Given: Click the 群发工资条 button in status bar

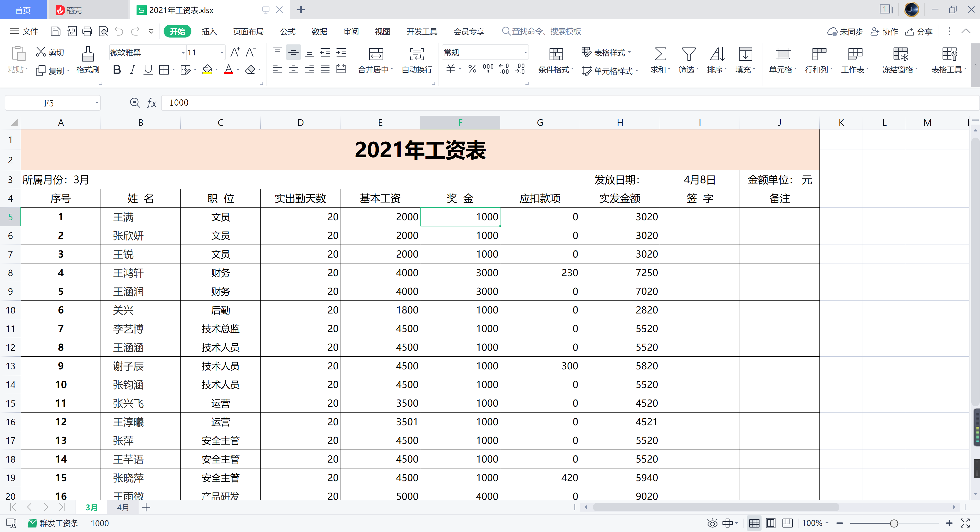Looking at the screenshot, I should point(53,523).
